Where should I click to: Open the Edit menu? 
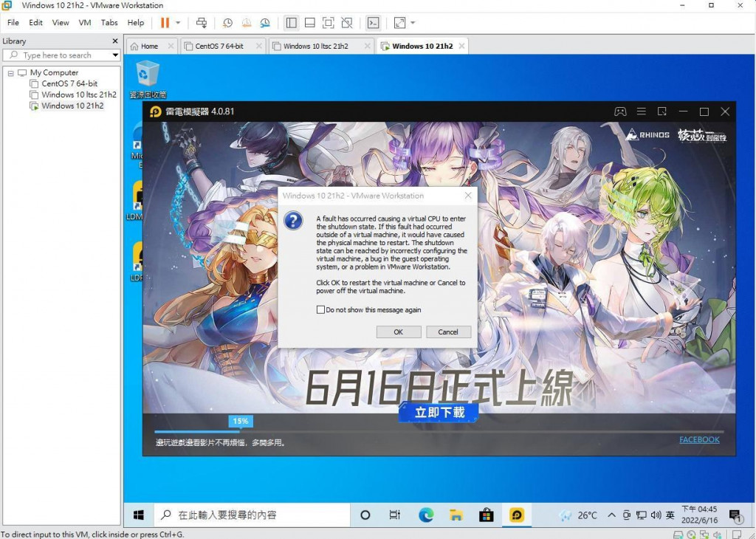tap(35, 23)
